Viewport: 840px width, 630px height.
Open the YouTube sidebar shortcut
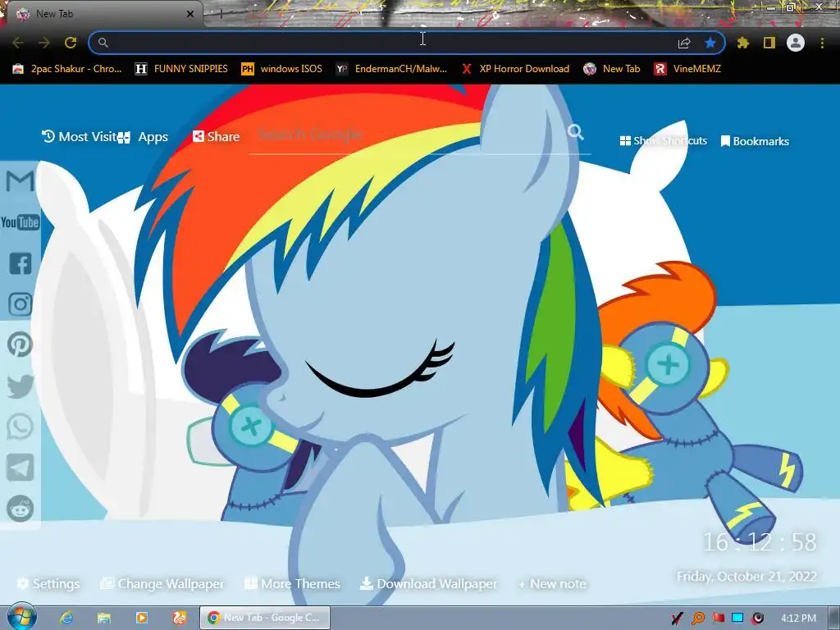point(20,222)
